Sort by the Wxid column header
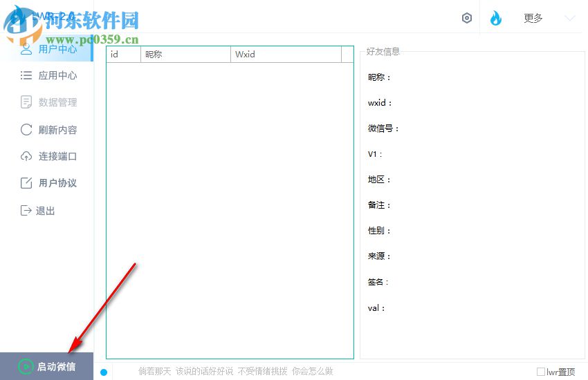Viewport: 588px width, 380px height. (286, 55)
